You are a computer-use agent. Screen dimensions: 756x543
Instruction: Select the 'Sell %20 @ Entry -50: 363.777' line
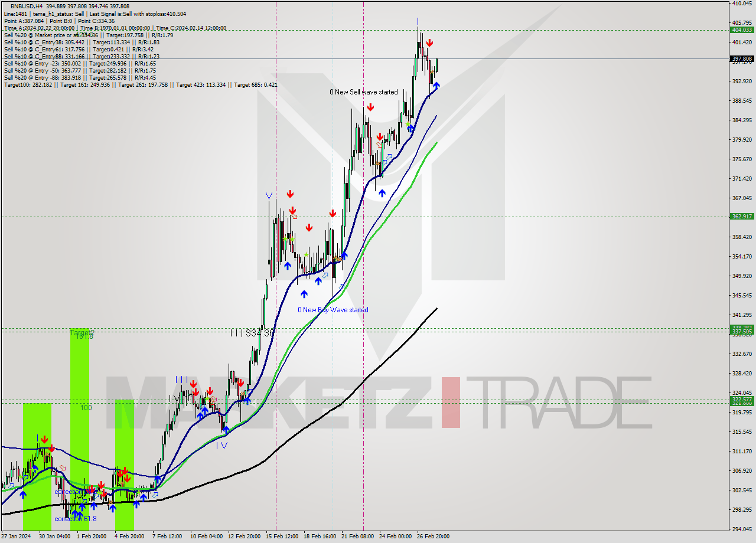(80, 70)
